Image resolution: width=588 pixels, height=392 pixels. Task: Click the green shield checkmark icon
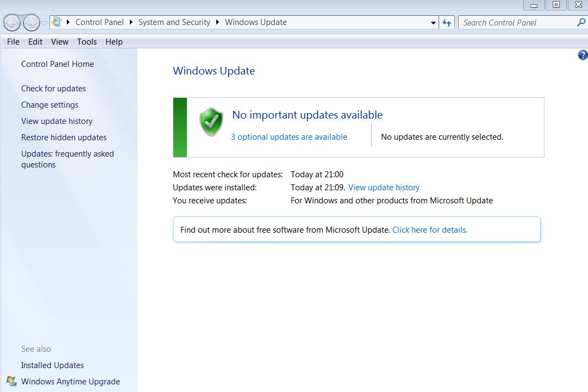pyautogui.click(x=211, y=122)
